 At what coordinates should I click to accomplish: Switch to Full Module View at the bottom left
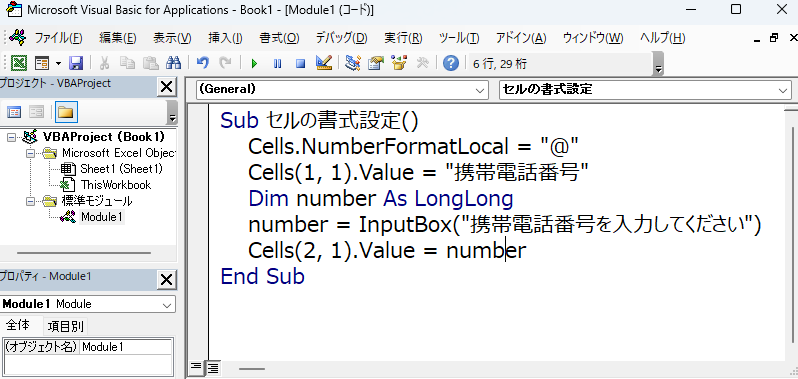point(213,367)
